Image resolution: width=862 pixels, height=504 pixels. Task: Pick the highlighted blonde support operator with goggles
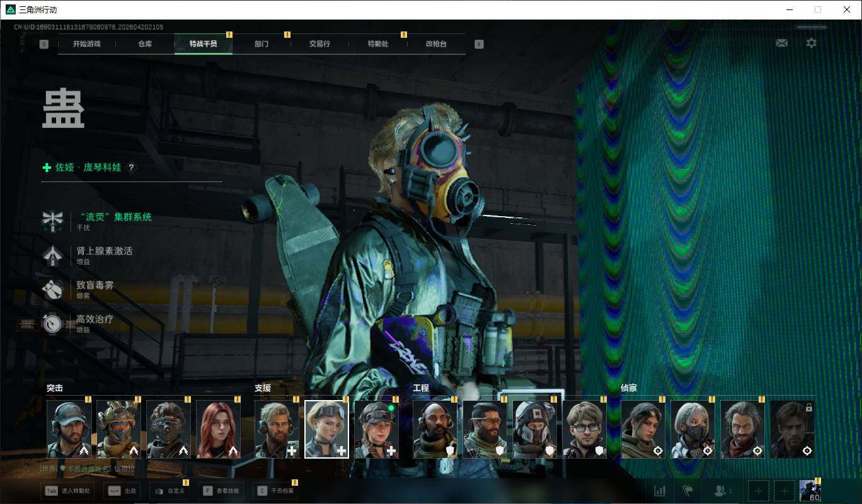click(x=327, y=429)
